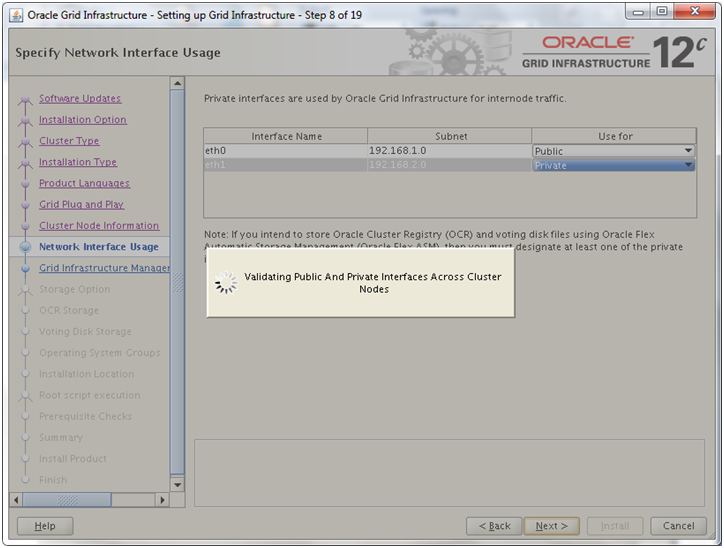Select the 192.168.1.0 subnet cell
This screenshot has height=548, width=724.
[x=450, y=151]
